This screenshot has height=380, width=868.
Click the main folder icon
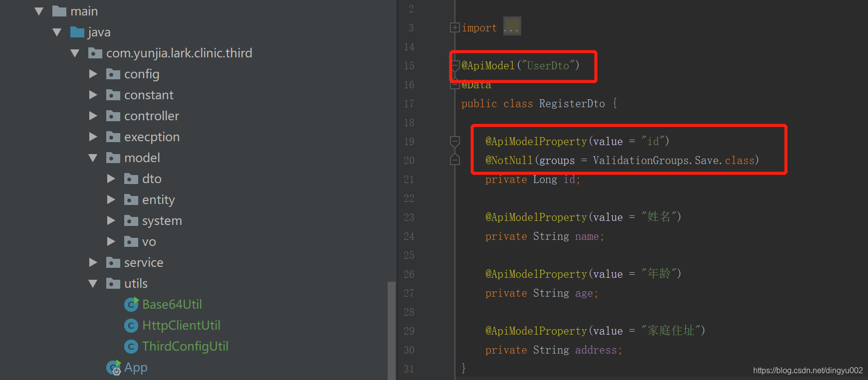coord(59,11)
